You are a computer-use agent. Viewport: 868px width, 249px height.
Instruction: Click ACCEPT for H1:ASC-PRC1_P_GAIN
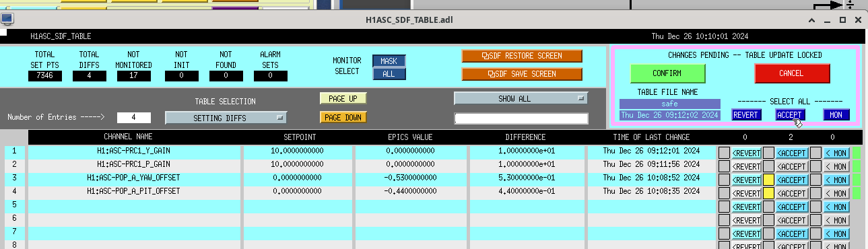point(792,166)
